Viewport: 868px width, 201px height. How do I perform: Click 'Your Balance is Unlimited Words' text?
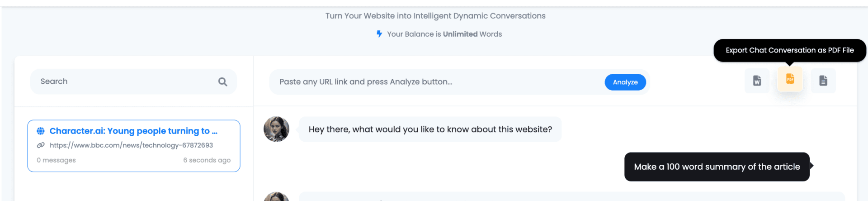(x=444, y=34)
